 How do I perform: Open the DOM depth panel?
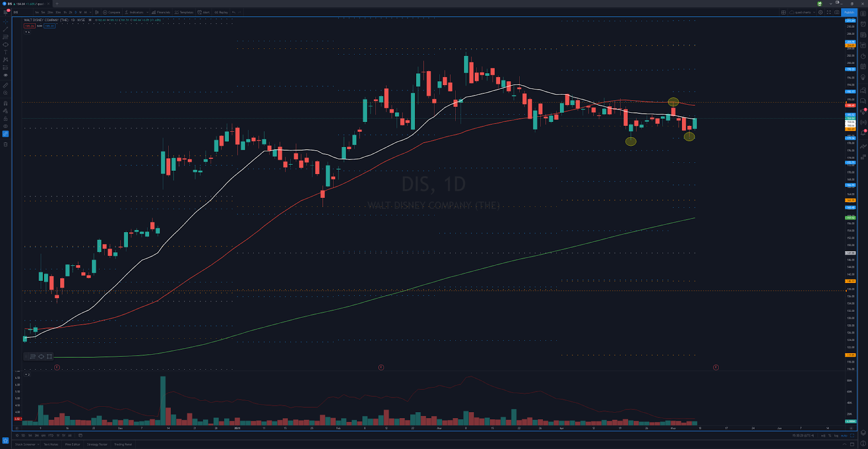(x=863, y=157)
